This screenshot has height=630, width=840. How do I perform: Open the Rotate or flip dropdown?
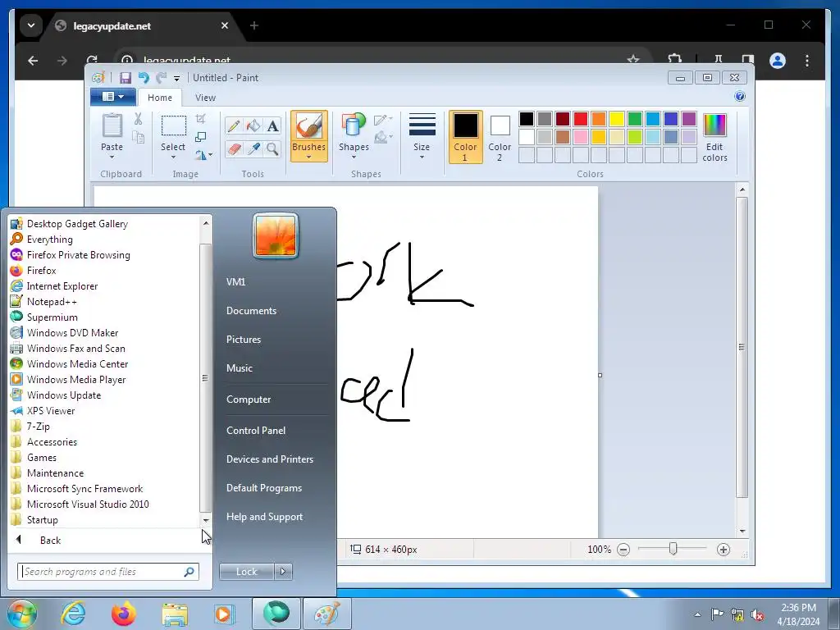click(x=203, y=155)
